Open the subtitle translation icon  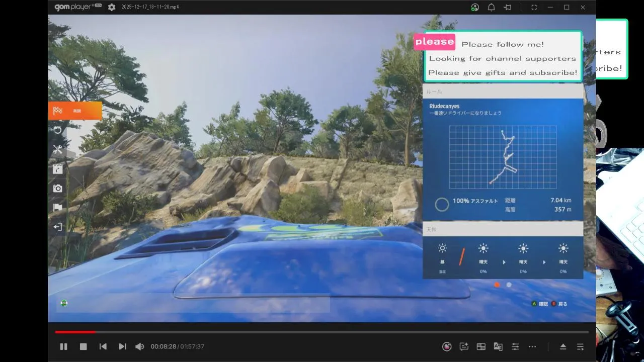[498, 346]
